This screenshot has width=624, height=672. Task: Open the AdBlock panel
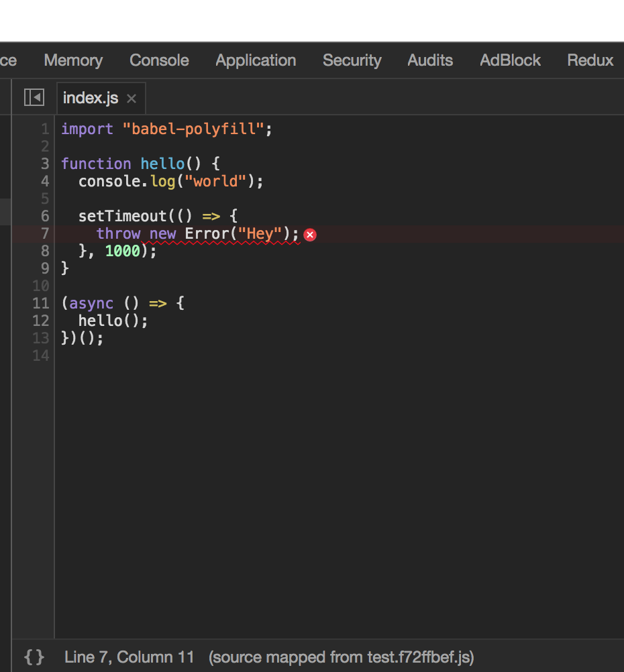pos(509,60)
